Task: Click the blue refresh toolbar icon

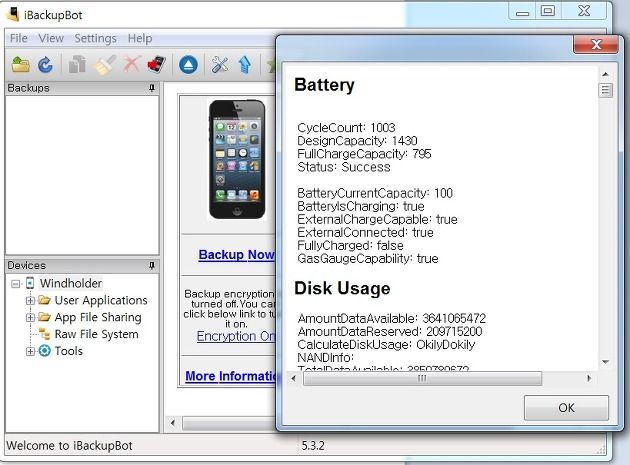Action: (x=45, y=64)
